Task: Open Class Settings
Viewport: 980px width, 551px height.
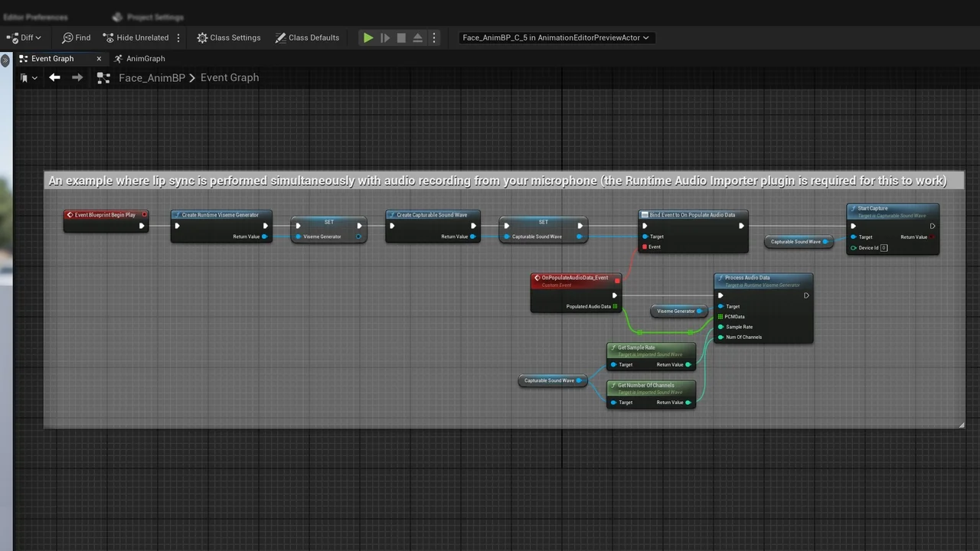Action: [x=228, y=37]
